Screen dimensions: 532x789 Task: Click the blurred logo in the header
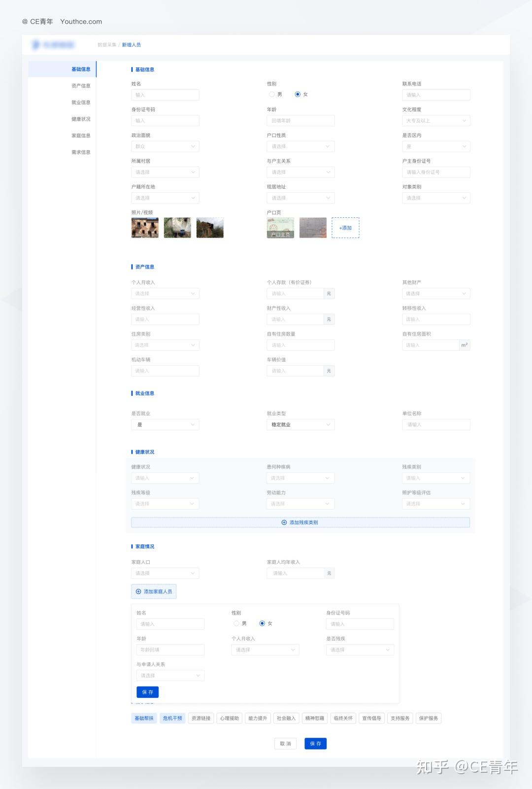tap(53, 45)
